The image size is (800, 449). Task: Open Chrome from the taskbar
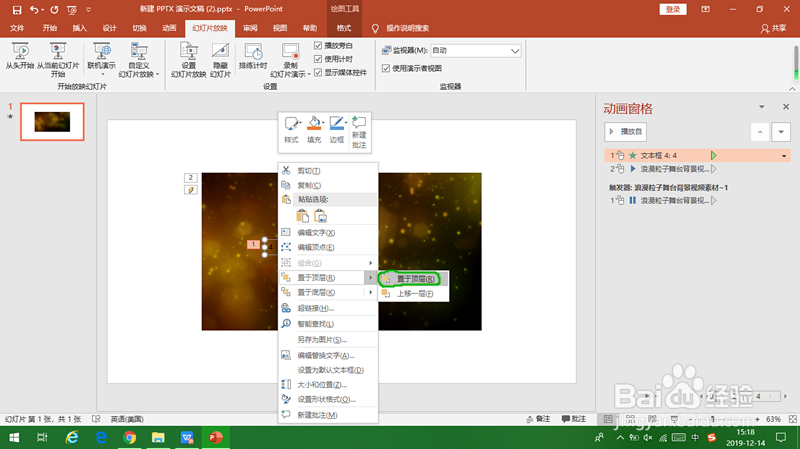[130, 437]
